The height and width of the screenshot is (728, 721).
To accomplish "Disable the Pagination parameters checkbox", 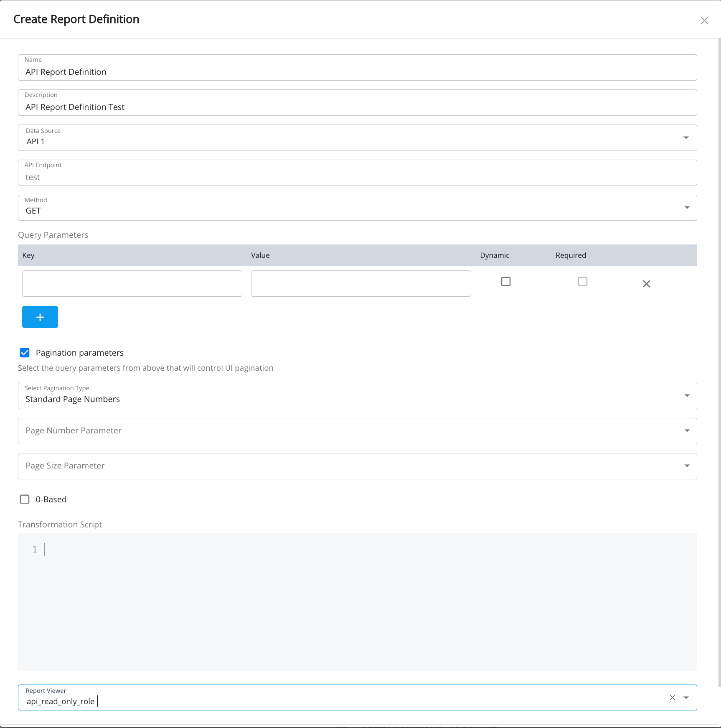I will 25,353.
